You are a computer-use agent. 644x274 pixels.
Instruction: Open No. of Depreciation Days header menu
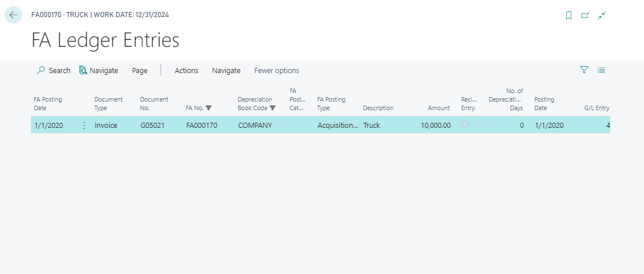point(506,99)
